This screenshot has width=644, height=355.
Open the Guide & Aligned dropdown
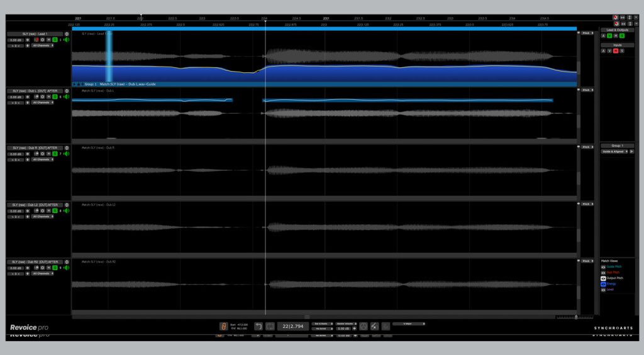(615, 152)
